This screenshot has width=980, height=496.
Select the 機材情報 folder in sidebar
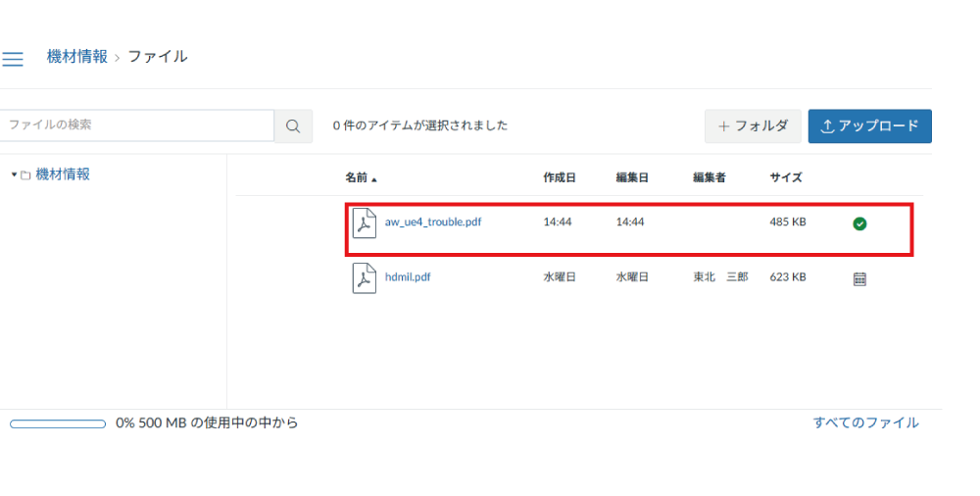(63, 174)
